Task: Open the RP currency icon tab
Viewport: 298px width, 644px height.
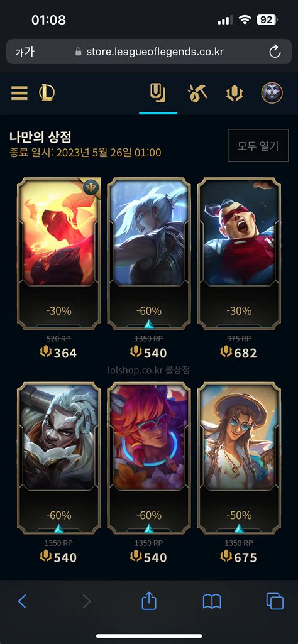Action: [235, 94]
